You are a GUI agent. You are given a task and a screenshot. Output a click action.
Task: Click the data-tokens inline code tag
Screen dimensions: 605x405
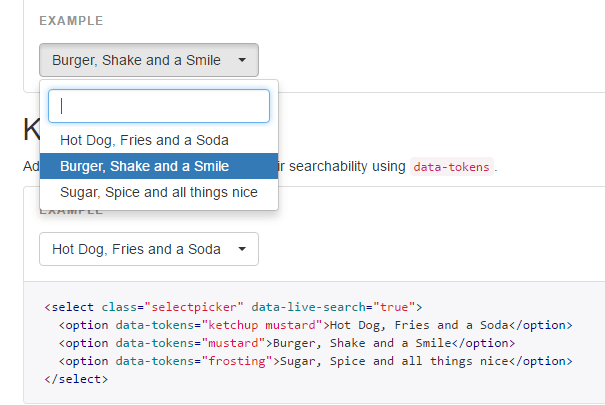click(x=453, y=167)
